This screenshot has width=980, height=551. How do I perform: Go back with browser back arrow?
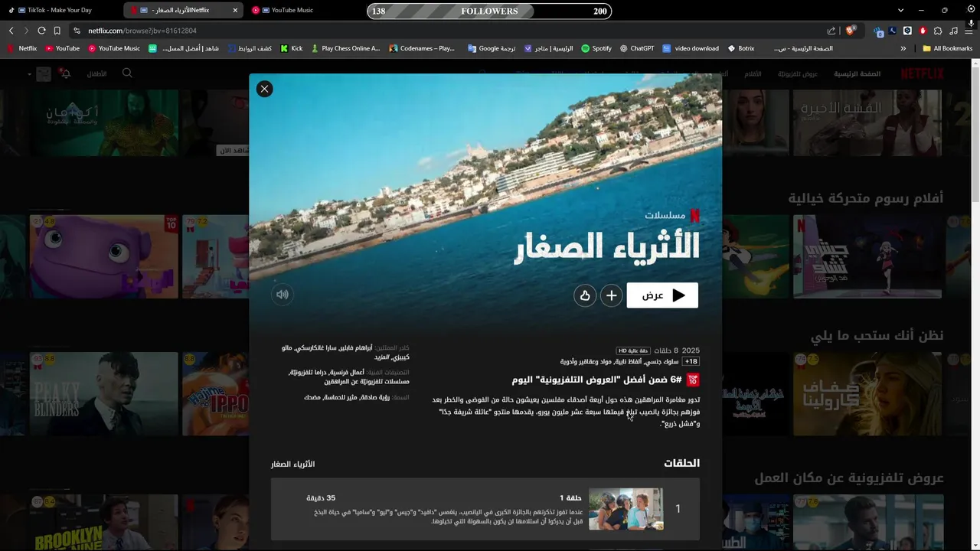tap(11, 31)
